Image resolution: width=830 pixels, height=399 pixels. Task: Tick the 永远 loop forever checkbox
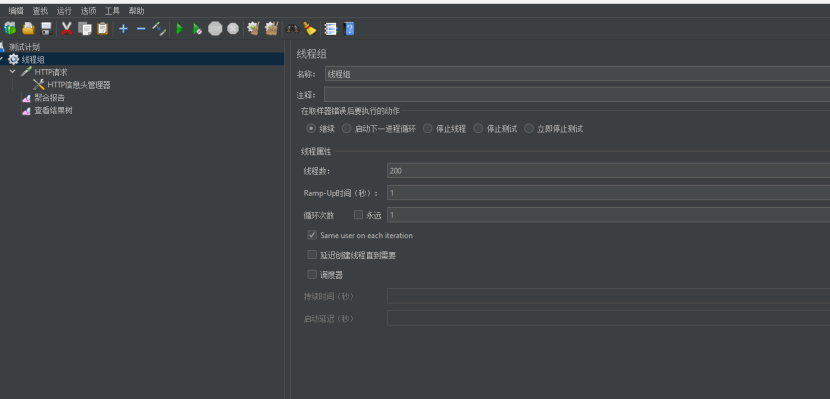[x=358, y=215]
